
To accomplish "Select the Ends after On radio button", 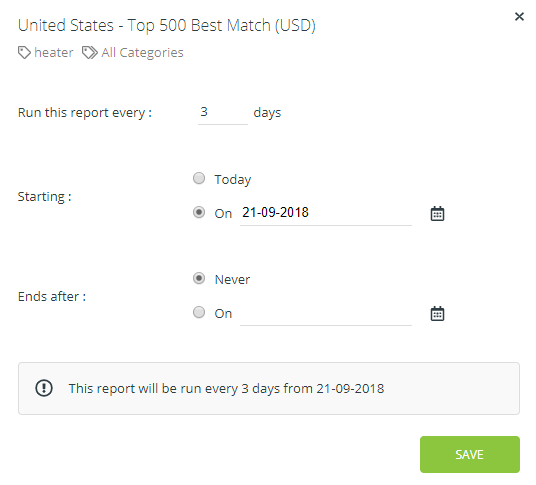I will tap(199, 312).
